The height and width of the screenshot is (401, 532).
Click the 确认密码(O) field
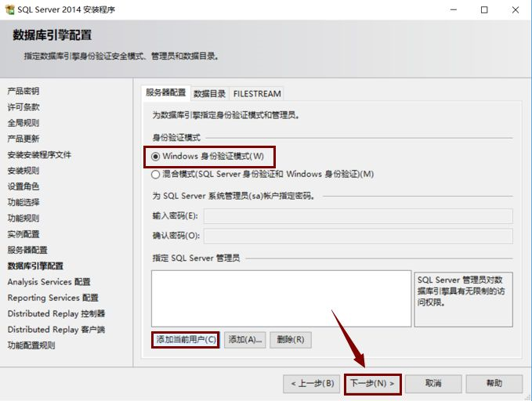358,236
